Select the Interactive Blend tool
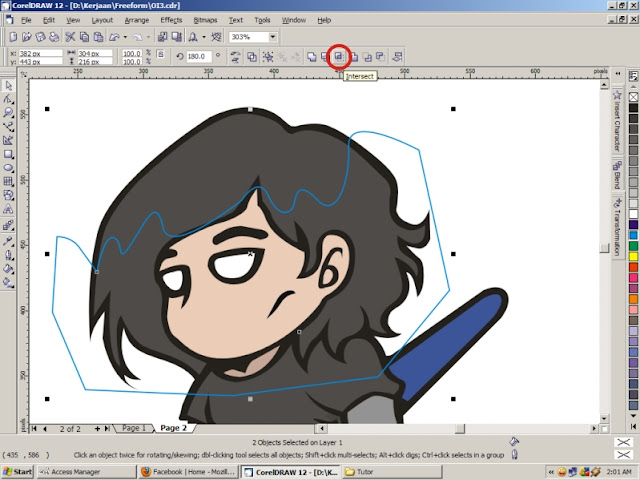Image resolution: width=640 pixels, height=480 pixels. coord(8,226)
